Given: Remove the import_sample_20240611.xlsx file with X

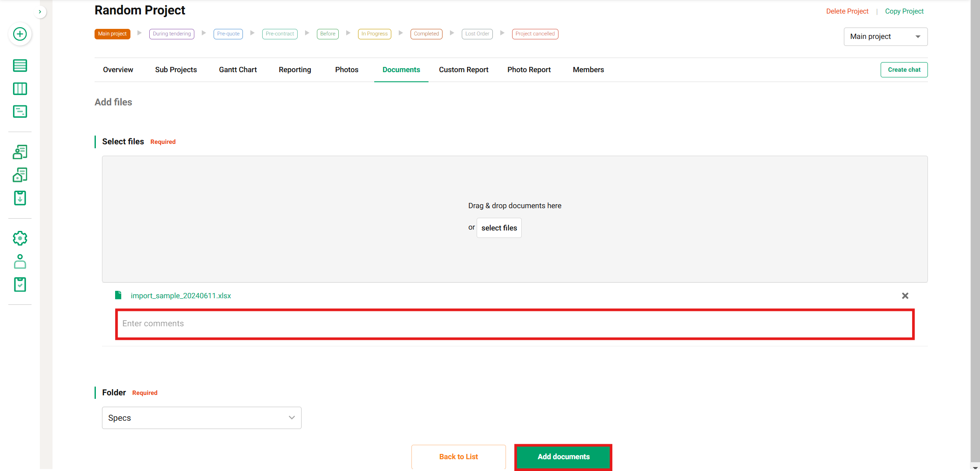Looking at the screenshot, I should pos(905,296).
